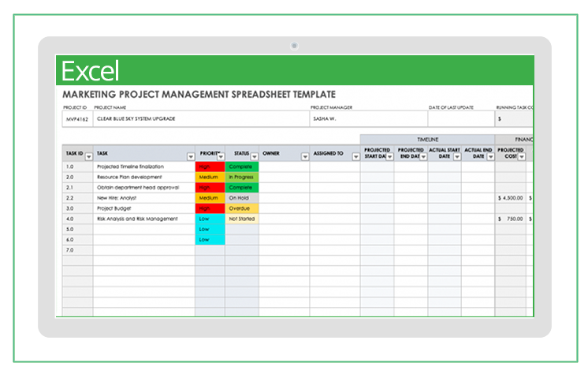Click the Excel logo in green banner
588x378 pixels.
click(90, 71)
